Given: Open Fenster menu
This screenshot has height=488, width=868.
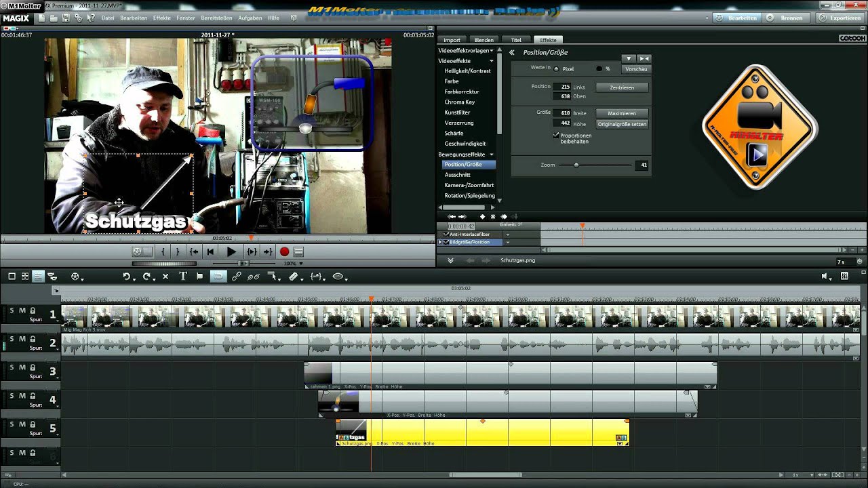Looking at the screenshot, I should pyautogui.click(x=186, y=18).
